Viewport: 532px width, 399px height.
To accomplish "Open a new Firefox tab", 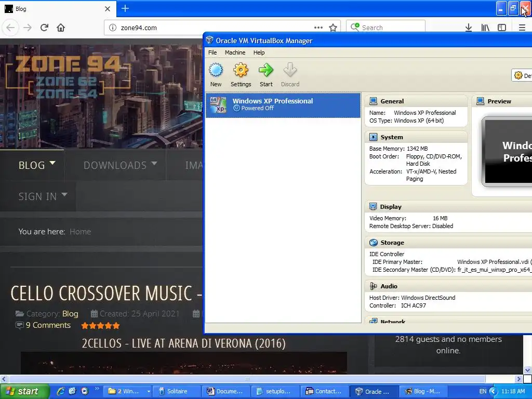I will tap(125, 8).
